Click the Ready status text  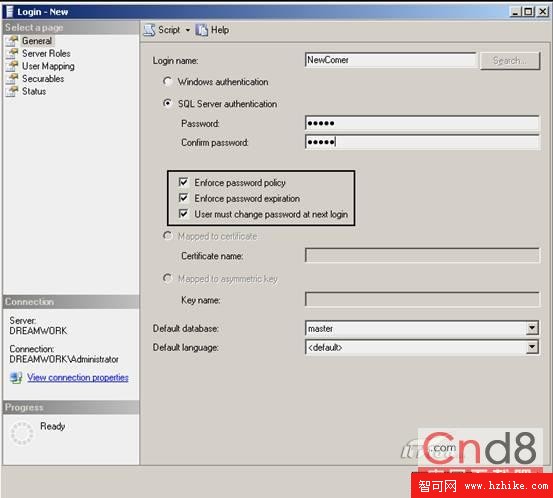point(53,426)
